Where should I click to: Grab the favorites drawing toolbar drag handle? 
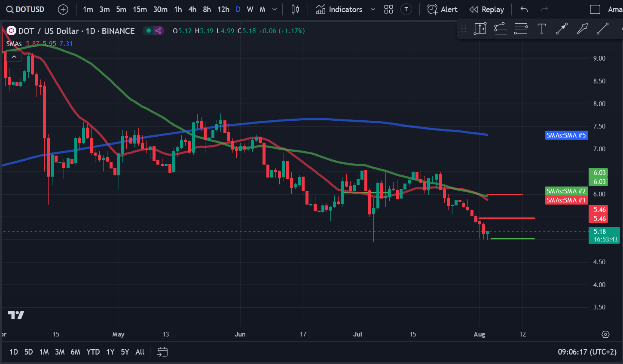464,29
